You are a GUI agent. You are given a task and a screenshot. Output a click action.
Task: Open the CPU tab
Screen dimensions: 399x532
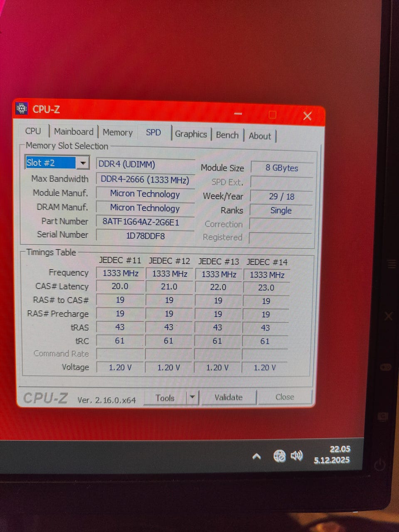(x=33, y=131)
